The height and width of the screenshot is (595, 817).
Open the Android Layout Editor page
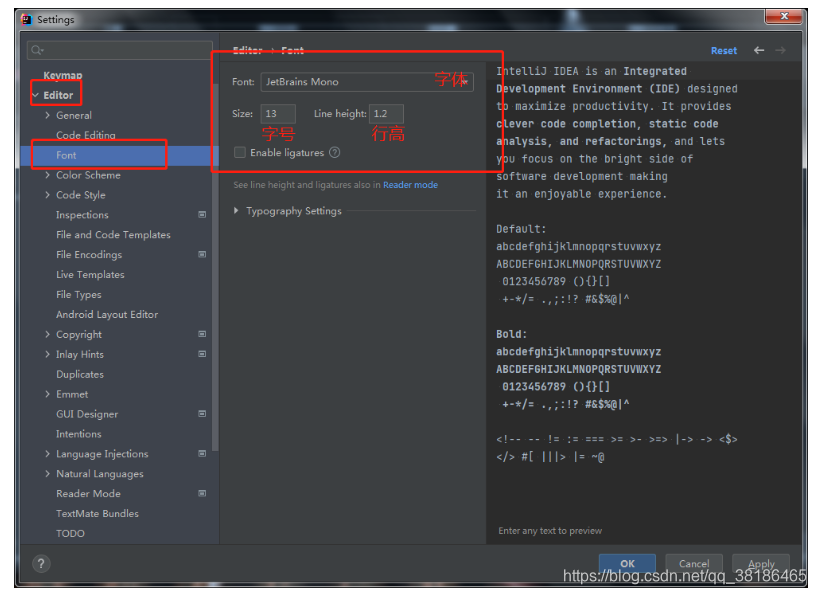(x=107, y=314)
